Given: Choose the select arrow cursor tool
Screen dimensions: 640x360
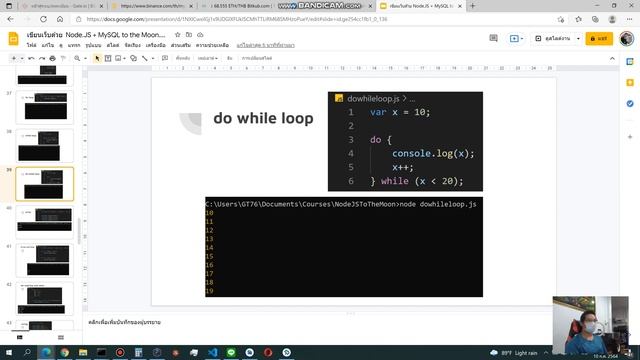Looking at the screenshot, I should (x=97, y=58).
